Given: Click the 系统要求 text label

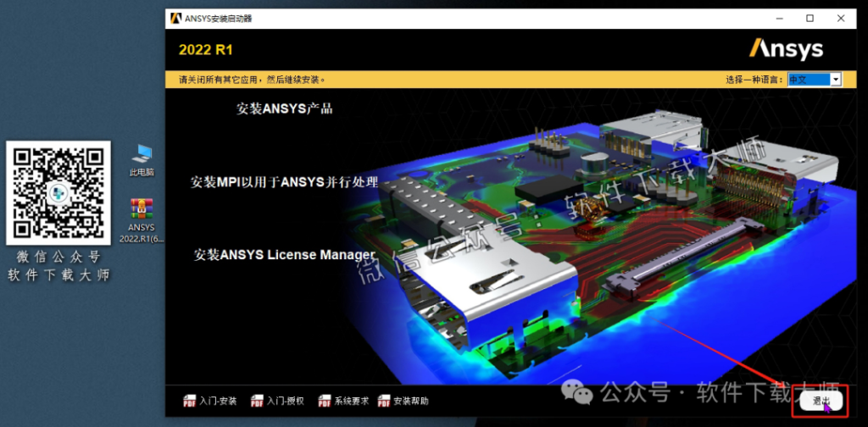Looking at the screenshot, I should pos(352,401).
